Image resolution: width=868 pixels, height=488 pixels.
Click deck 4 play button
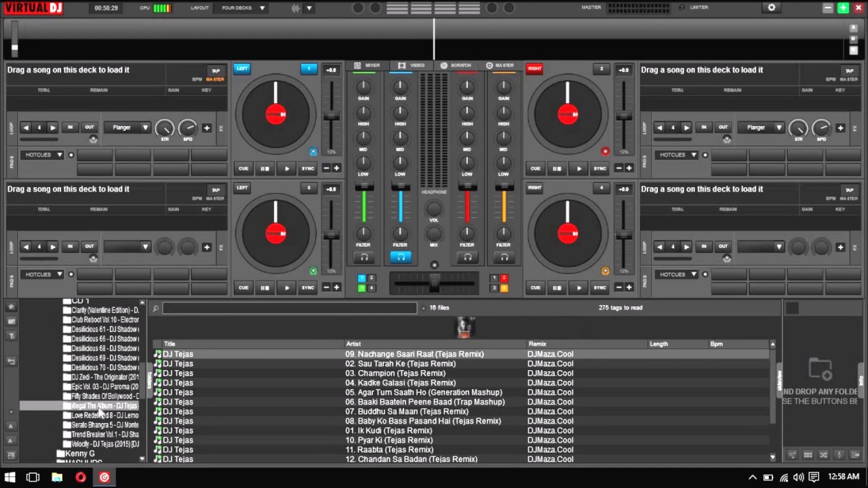pos(578,287)
